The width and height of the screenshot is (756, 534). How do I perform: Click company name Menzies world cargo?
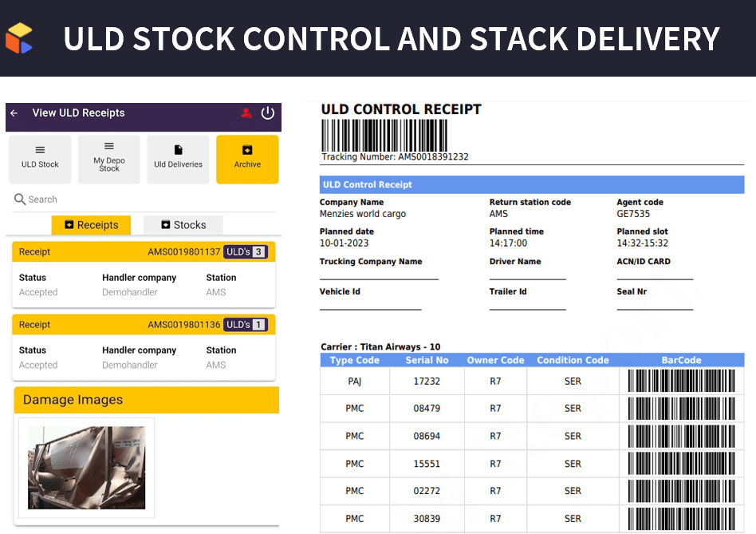click(363, 214)
